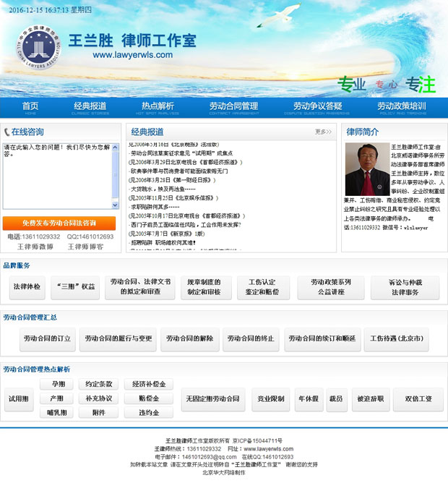Open 劳动合同管理 navigation menu item
448x483 pixels.
[x=233, y=107]
